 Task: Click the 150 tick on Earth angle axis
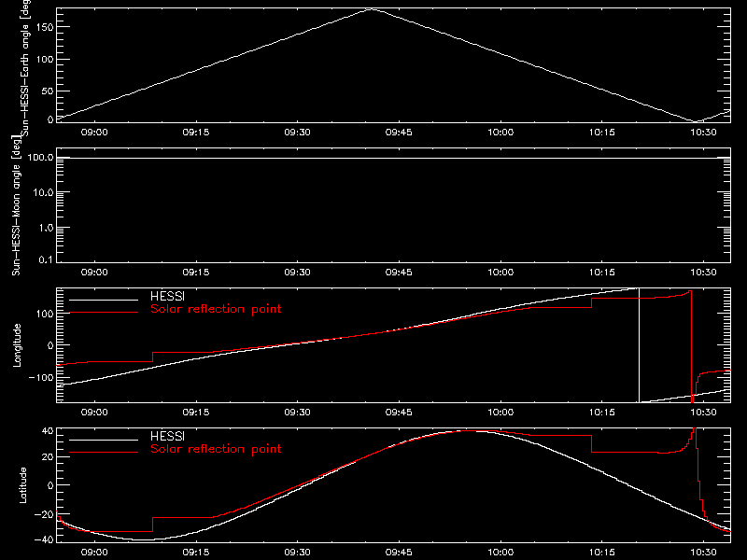45,27
